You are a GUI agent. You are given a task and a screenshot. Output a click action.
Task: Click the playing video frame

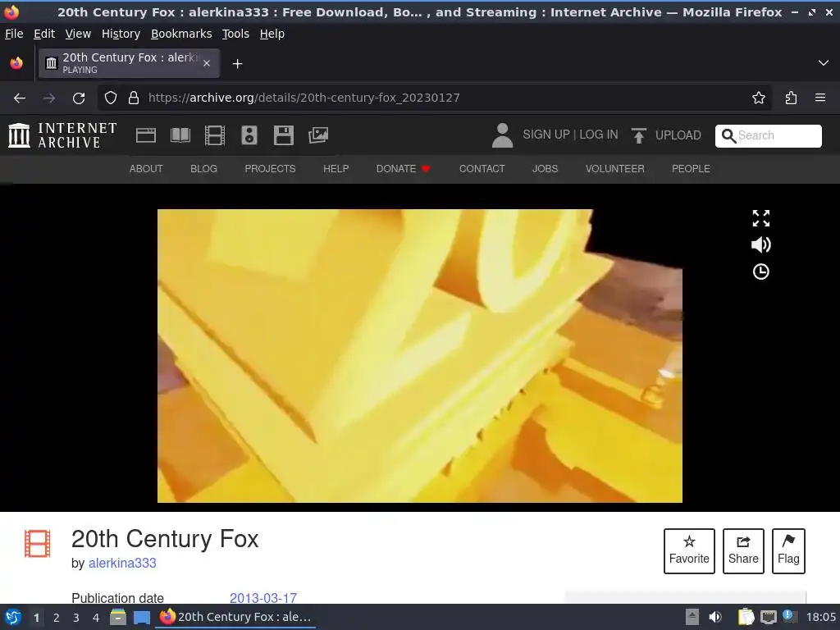[419, 356]
